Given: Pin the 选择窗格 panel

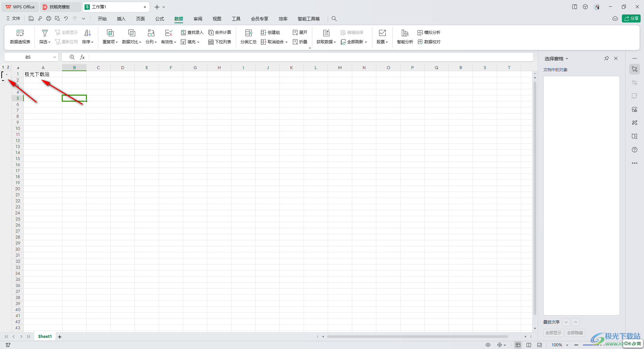Looking at the screenshot, I should [606, 58].
